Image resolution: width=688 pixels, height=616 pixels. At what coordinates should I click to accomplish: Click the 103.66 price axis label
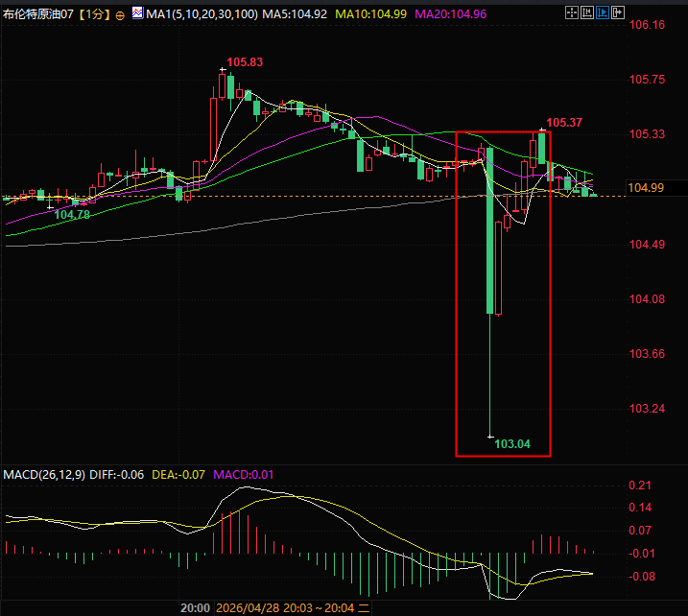pyautogui.click(x=647, y=354)
